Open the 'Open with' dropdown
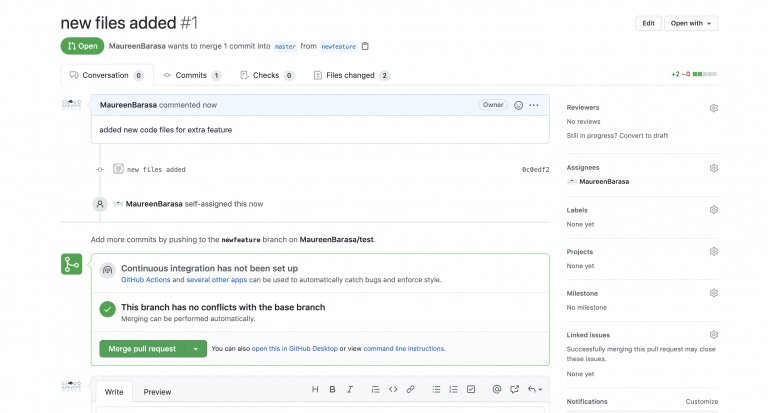The width and height of the screenshot is (768, 413). 691,23
